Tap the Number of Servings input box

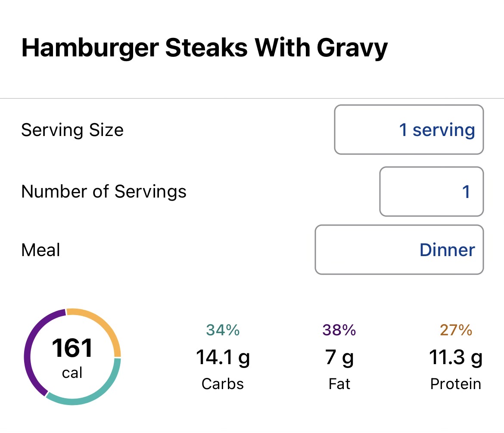point(431,192)
